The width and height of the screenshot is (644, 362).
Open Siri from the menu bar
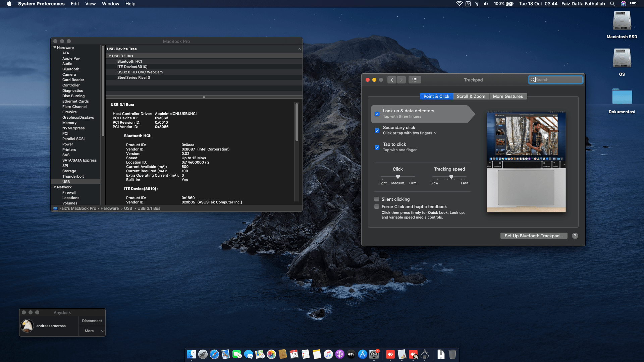624,4
